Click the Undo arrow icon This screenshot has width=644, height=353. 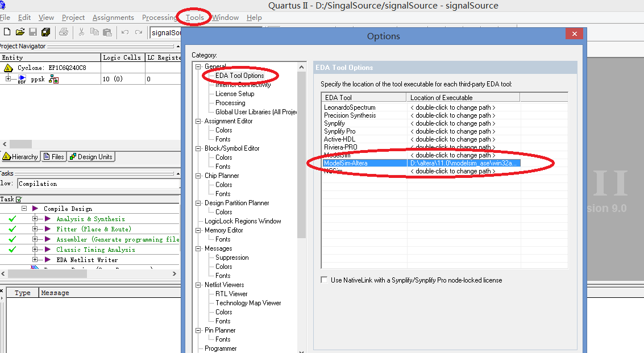[125, 32]
